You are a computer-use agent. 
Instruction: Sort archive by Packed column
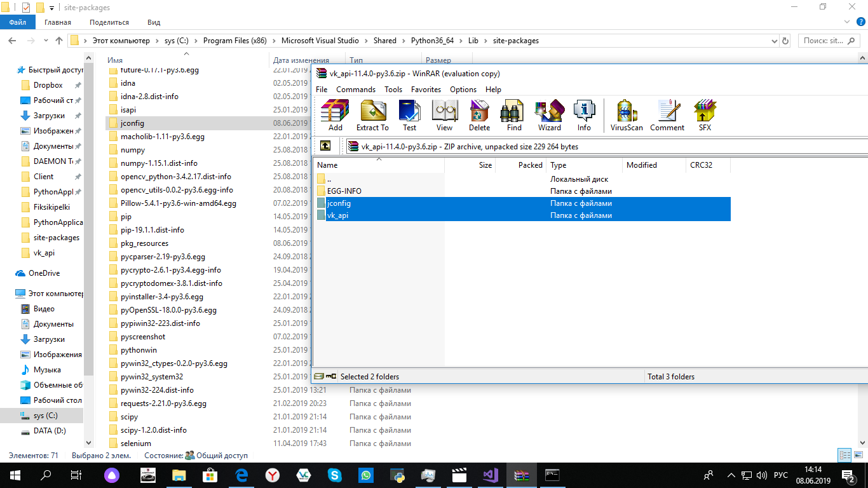coord(521,165)
